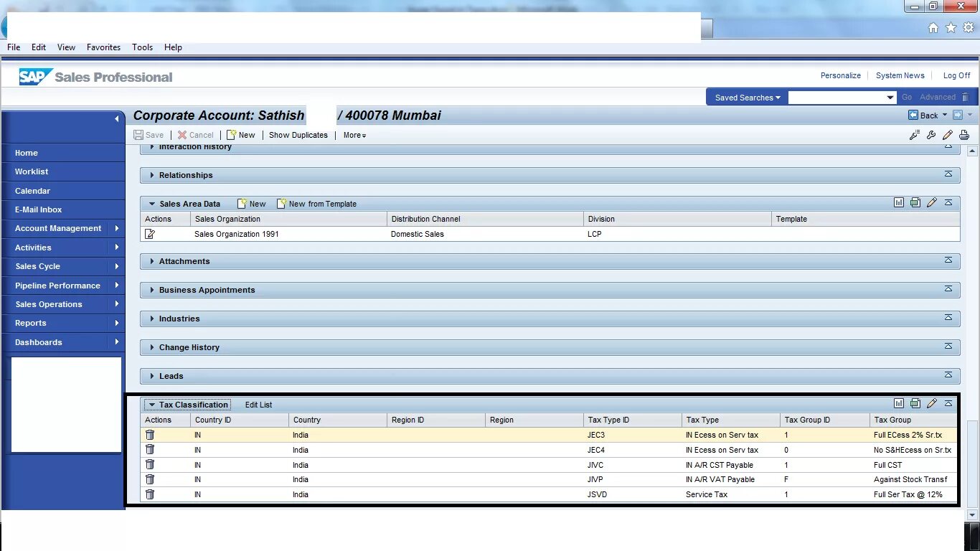Open chart view in Tax Classification
This screenshot has height=551, width=980.
(899, 404)
